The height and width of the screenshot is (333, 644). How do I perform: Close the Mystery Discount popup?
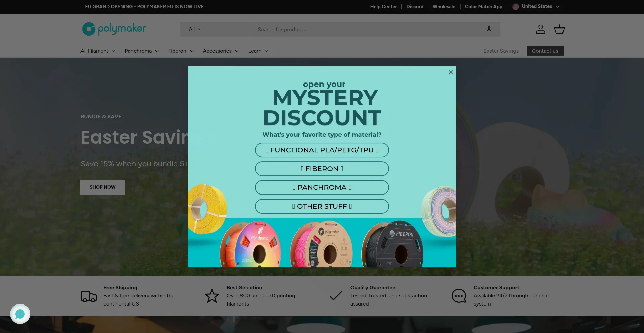pos(451,72)
